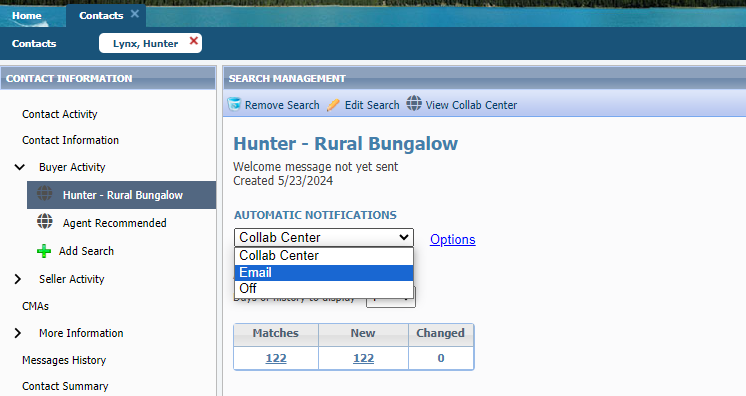
Task: Open CMAs in sidebar
Action: 35,306
